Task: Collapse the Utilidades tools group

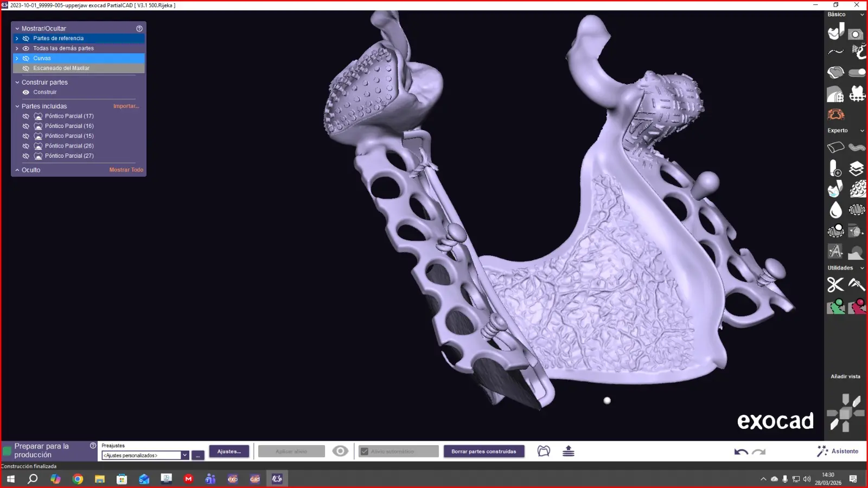Action: tap(862, 268)
